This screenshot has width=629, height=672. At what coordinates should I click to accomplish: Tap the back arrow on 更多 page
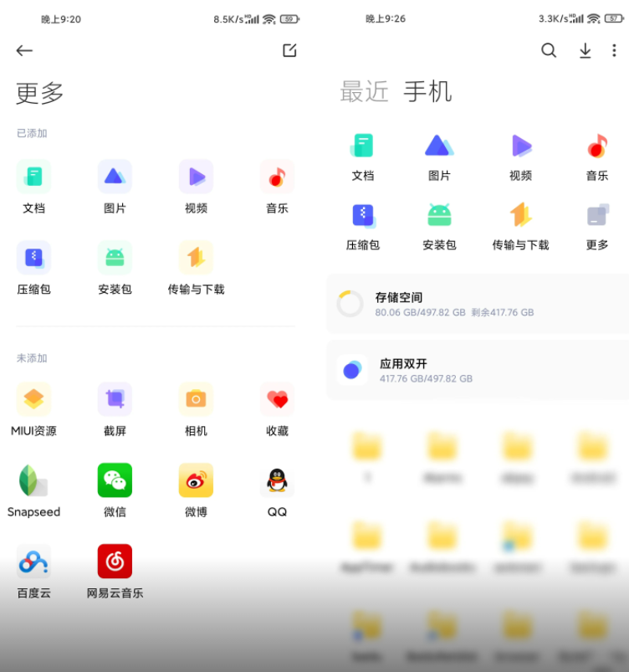pyautogui.click(x=24, y=51)
